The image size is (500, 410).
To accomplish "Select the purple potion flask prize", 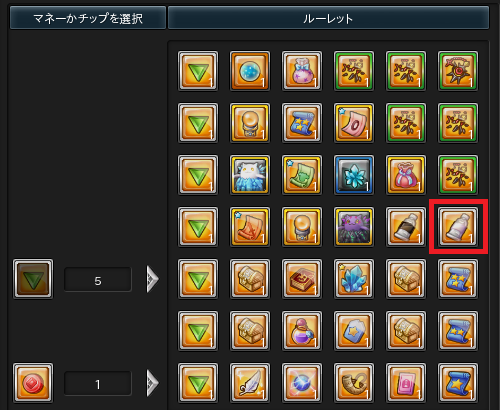I will tap(302, 331).
